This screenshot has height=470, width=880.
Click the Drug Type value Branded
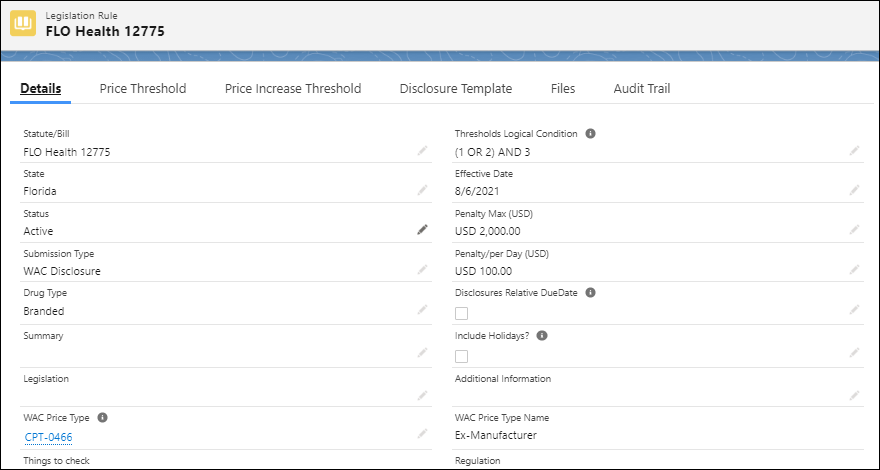[x=44, y=311]
